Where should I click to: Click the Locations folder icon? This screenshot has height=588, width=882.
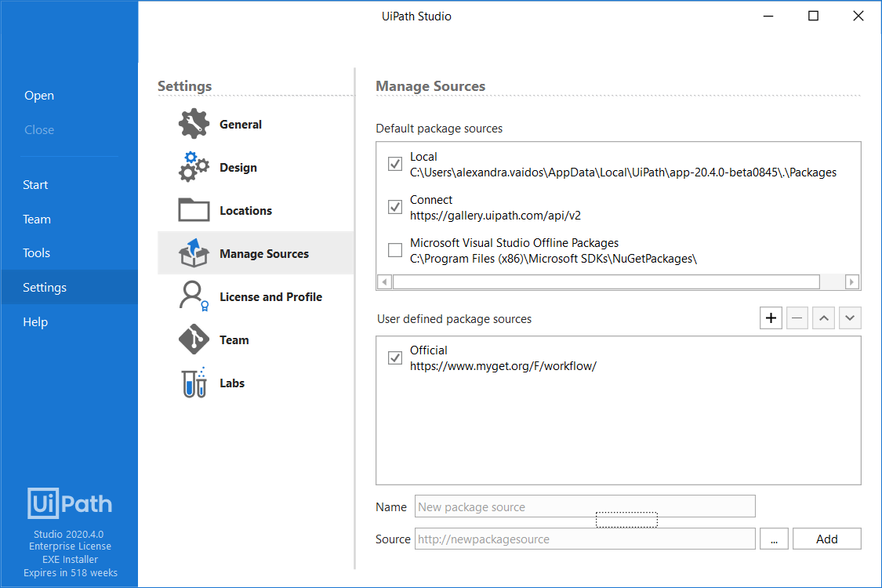click(x=194, y=210)
